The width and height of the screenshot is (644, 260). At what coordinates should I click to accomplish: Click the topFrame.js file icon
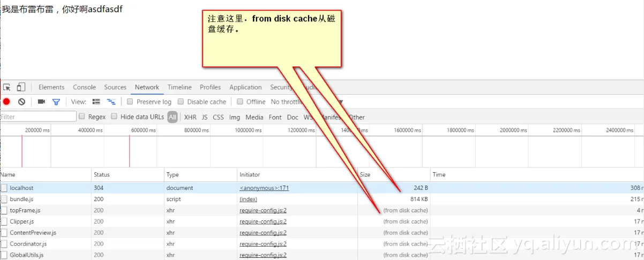(x=4, y=210)
